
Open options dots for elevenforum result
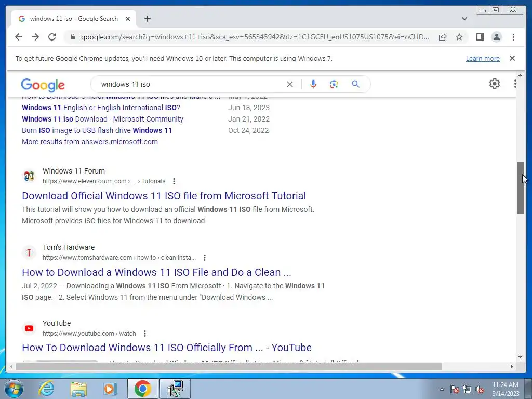click(174, 181)
